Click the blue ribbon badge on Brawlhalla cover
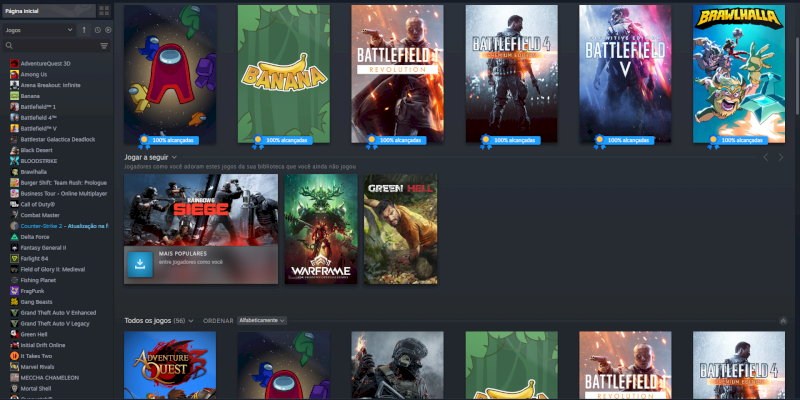 click(x=713, y=141)
